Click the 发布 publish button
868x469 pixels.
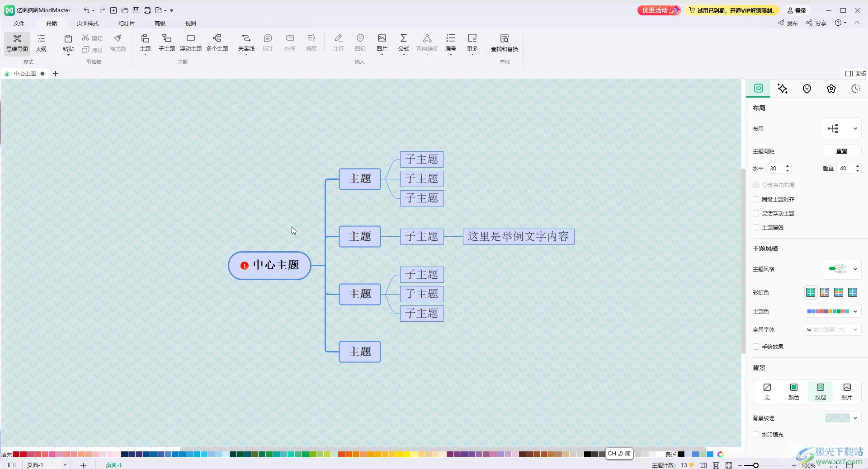tap(788, 23)
